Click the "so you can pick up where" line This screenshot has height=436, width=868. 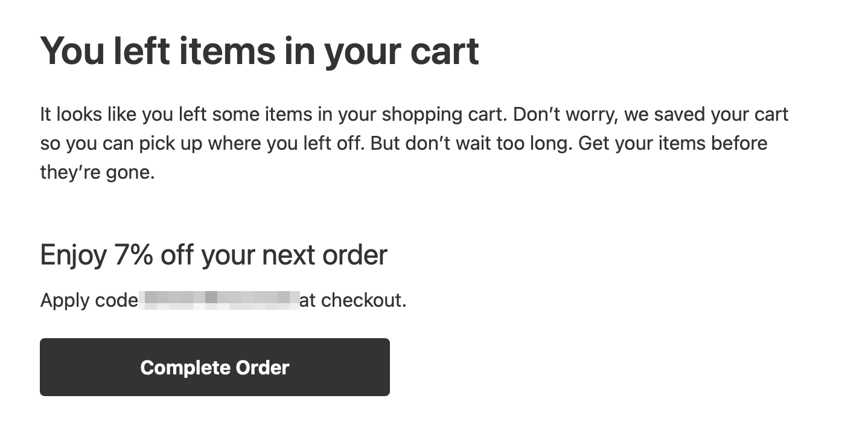pyautogui.click(x=145, y=144)
